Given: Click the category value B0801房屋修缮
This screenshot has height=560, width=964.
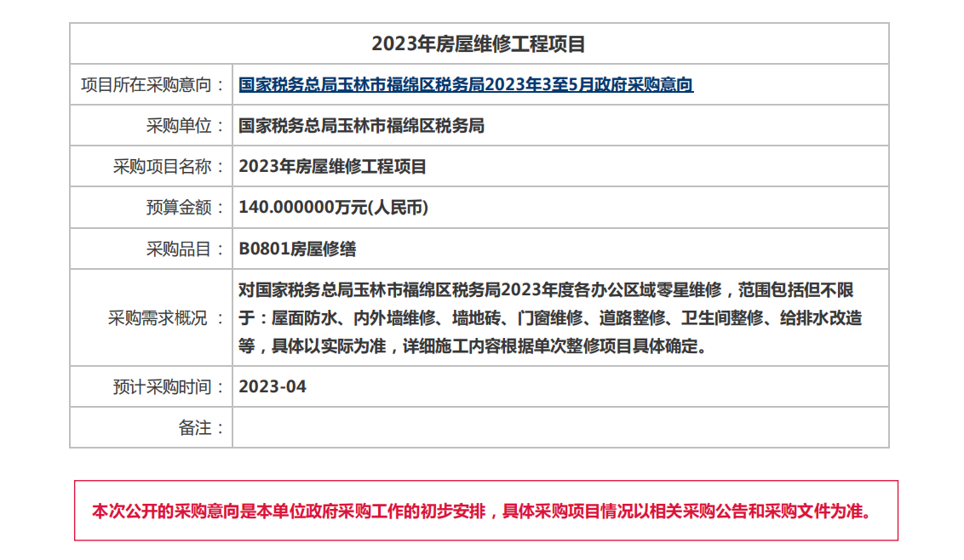Looking at the screenshot, I should click(297, 249).
